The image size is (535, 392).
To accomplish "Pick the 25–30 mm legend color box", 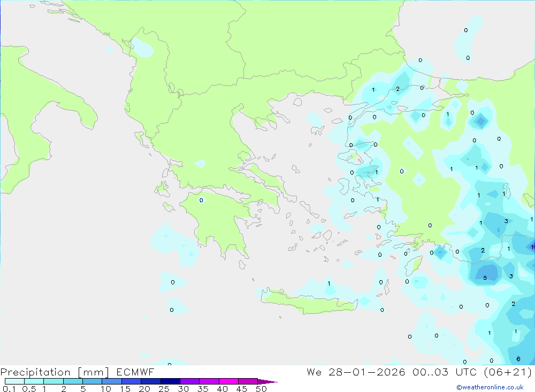I will 170,381.
